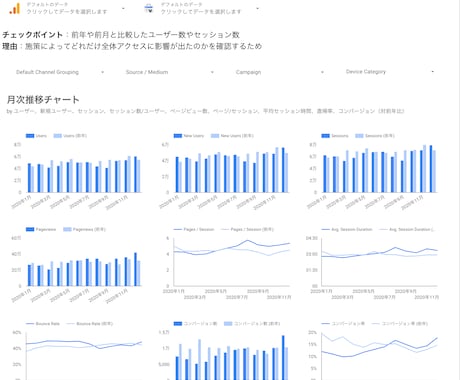Click the 月次推移チャート heading
Screen dimensions: 460x380
[x=43, y=99]
